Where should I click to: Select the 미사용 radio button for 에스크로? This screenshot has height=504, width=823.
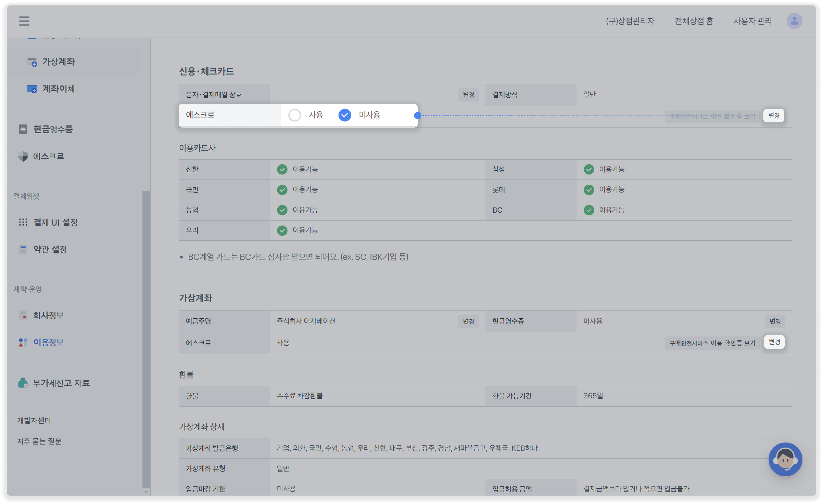coord(345,115)
